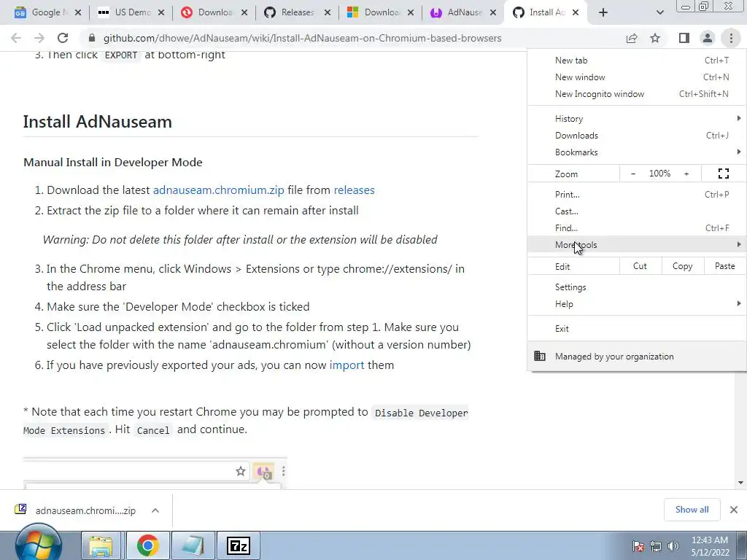This screenshot has height=560, width=747.
Task: Click Paste in the Edit row
Action: [x=724, y=266]
